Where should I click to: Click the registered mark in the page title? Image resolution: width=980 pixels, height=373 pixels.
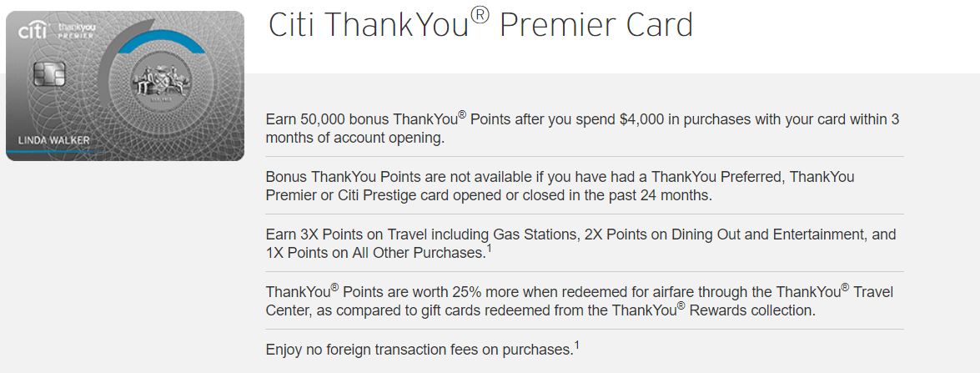click(x=479, y=17)
